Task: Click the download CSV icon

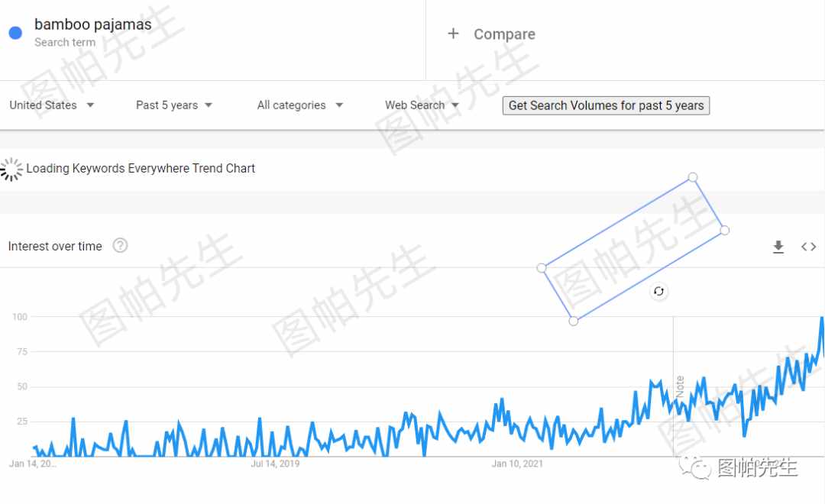Action: [778, 247]
